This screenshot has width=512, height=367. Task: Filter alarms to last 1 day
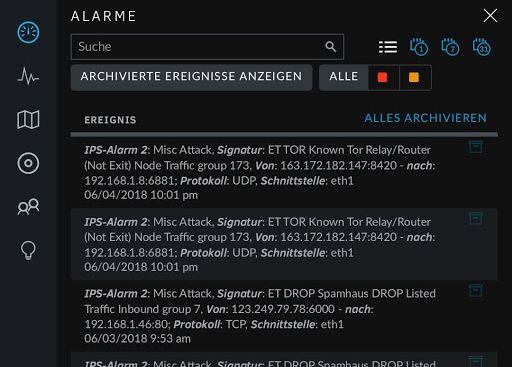coord(419,47)
